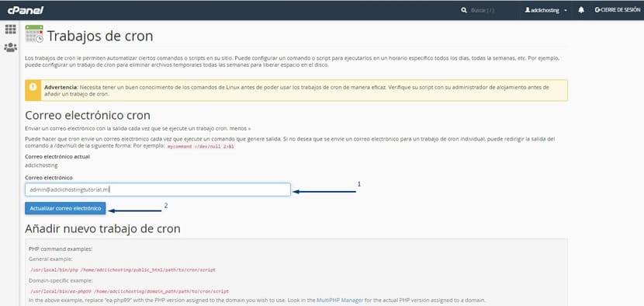Select the ea-php99 domain-specific example command
Viewport: 644px width, 306px height.
(130, 291)
